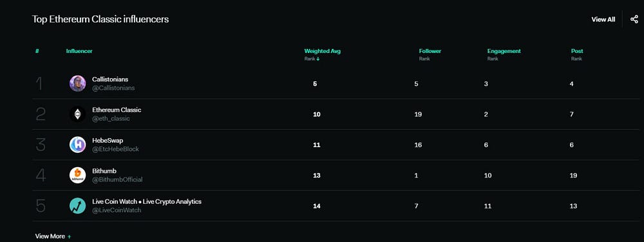Viewport: 644px width, 242px height.
Task: Open the Live Coin Watch avatar icon
Action: pos(78,206)
